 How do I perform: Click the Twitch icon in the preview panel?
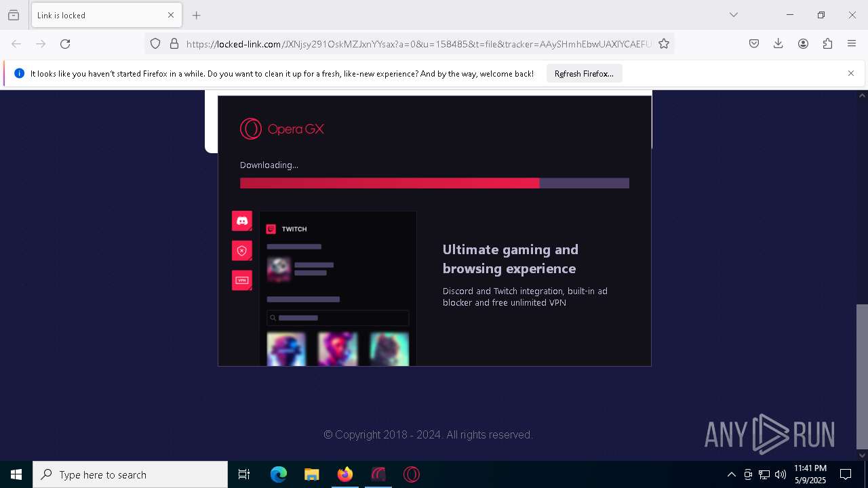[271, 229]
